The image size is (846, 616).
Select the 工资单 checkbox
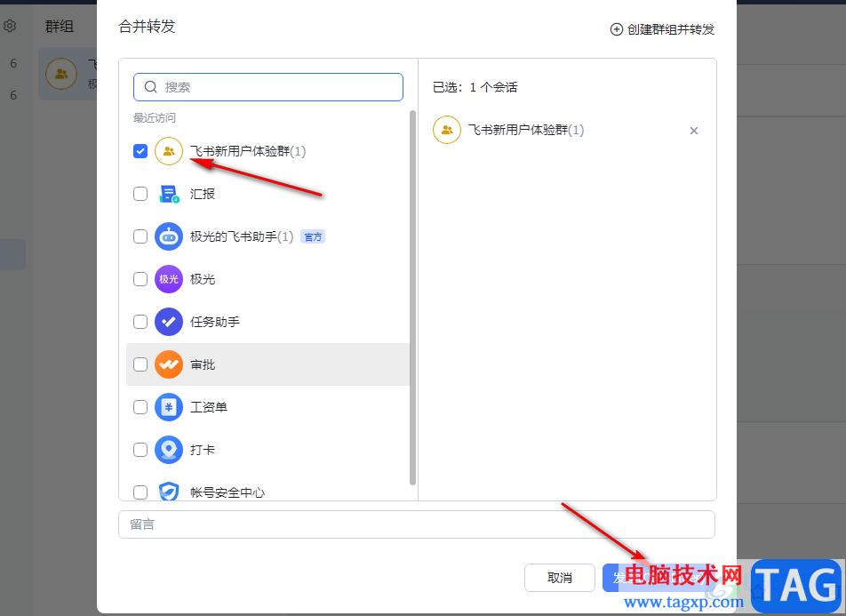(140, 407)
